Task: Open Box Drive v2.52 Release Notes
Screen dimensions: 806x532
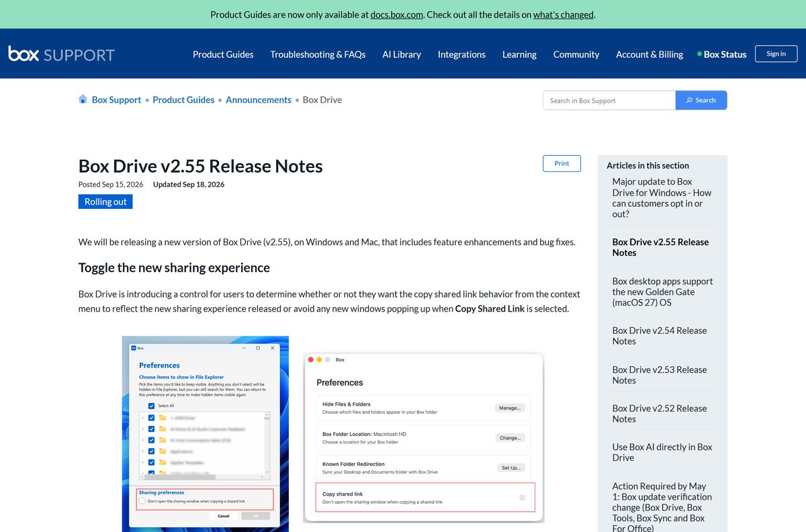Action: [x=660, y=413]
